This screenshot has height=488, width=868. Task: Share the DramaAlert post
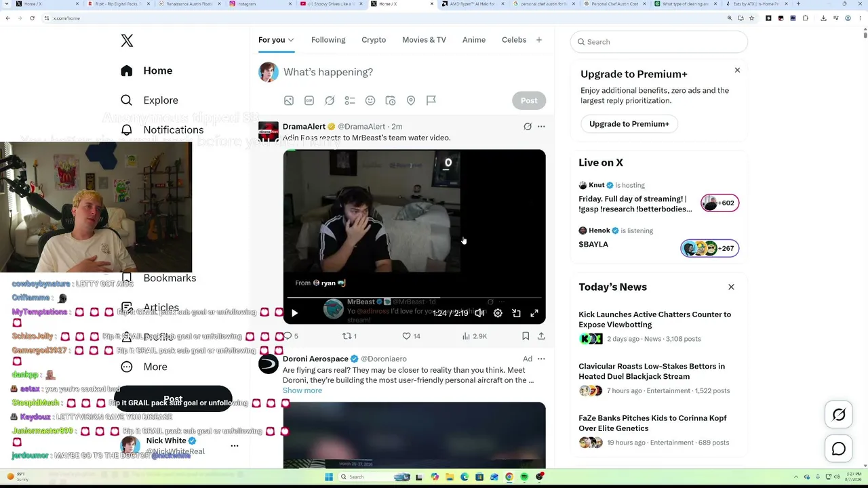[x=541, y=336]
